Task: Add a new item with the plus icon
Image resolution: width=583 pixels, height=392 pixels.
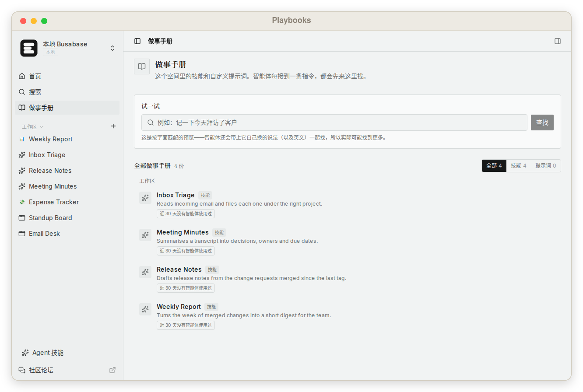Action: pyautogui.click(x=113, y=126)
